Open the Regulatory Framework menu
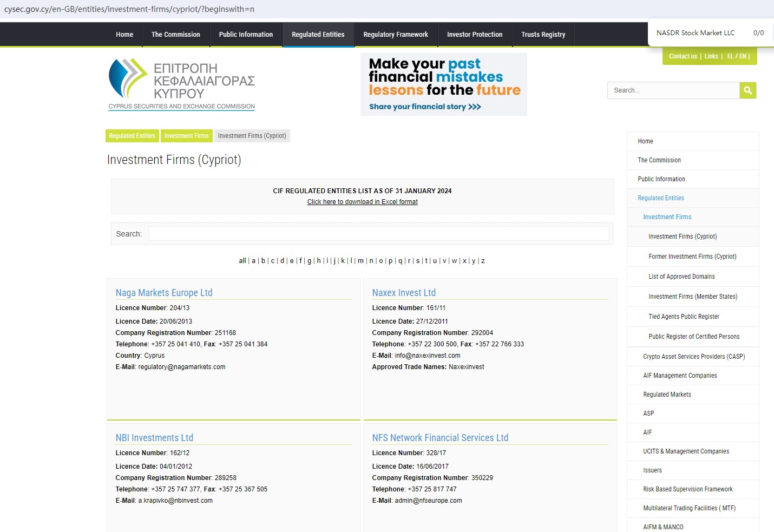 coord(396,35)
